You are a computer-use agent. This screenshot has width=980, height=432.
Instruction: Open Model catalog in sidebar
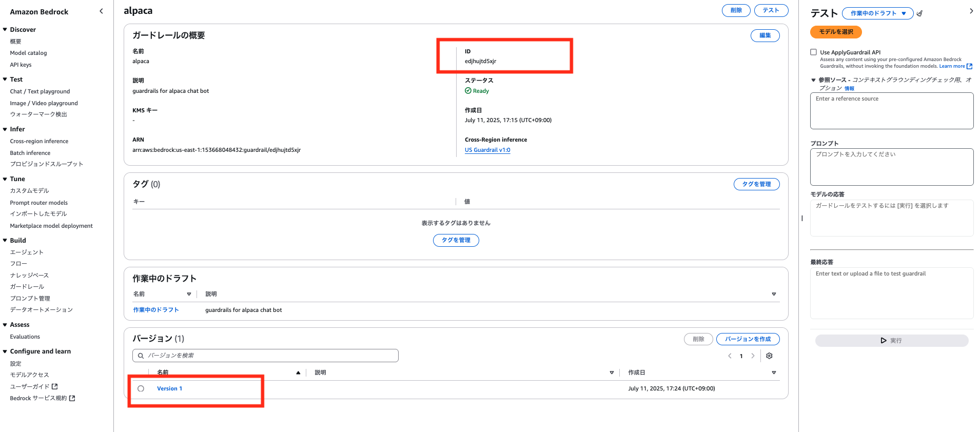[x=28, y=53]
